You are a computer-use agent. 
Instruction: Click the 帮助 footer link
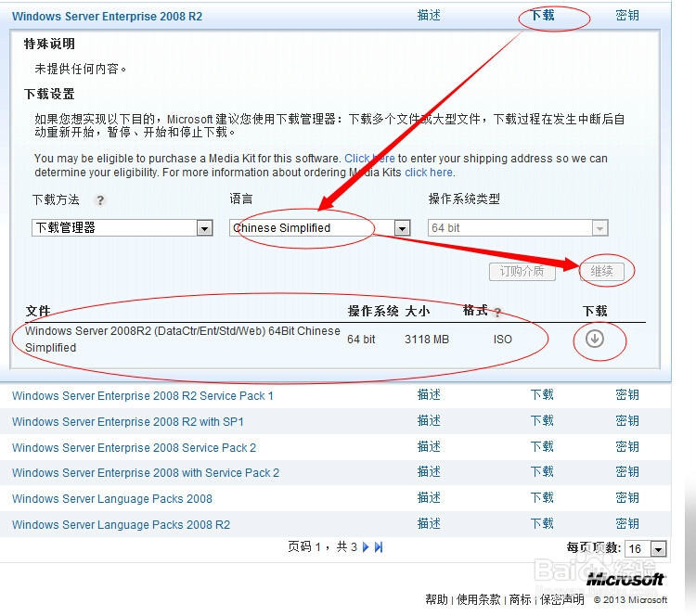tap(436, 599)
